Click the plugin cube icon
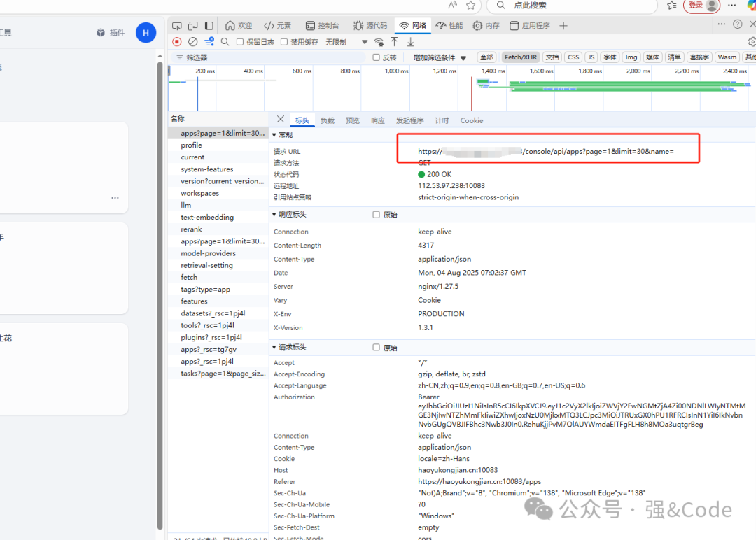Image resolution: width=756 pixels, height=540 pixels. (x=101, y=32)
